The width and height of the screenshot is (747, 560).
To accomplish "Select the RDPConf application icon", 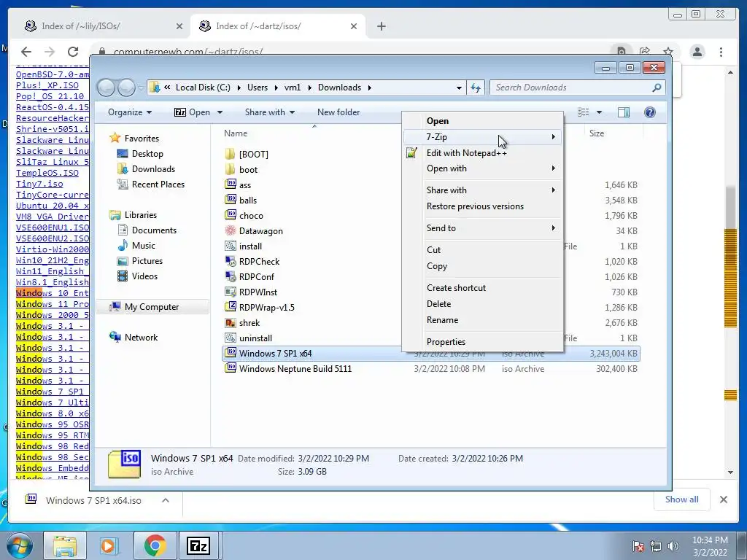I will [231, 276].
